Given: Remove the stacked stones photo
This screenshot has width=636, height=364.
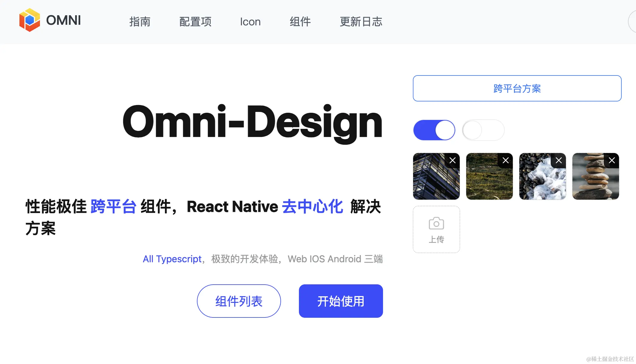Looking at the screenshot, I should click(612, 161).
